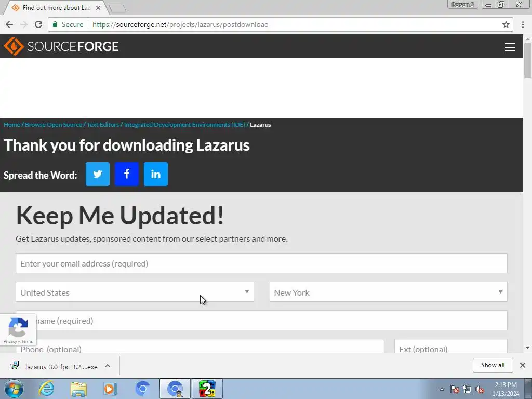Close the downloads bar
This screenshot has height=399, width=532.
pos(523,365)
